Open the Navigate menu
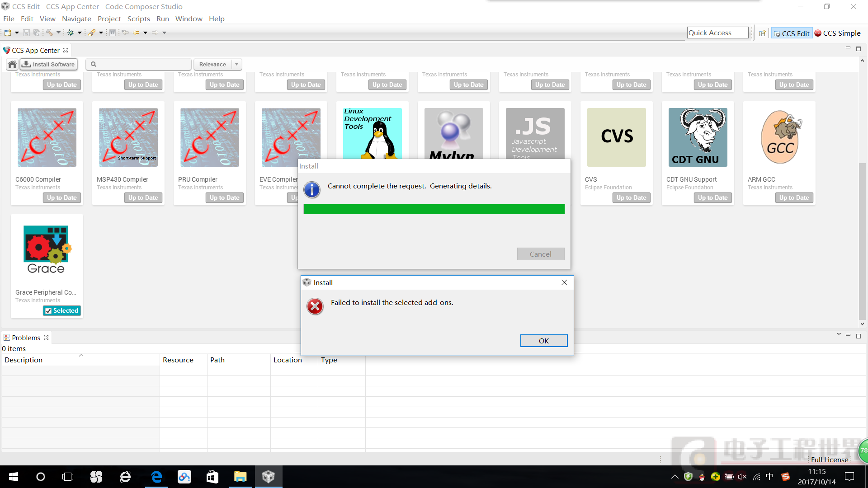This screenshot has height=488, width=868. (76, 19)
